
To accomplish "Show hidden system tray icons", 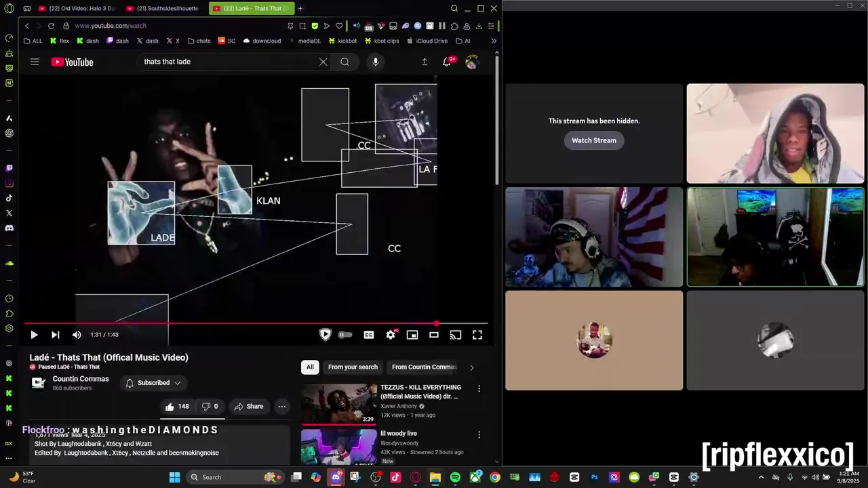I will [x=761, y=477].
